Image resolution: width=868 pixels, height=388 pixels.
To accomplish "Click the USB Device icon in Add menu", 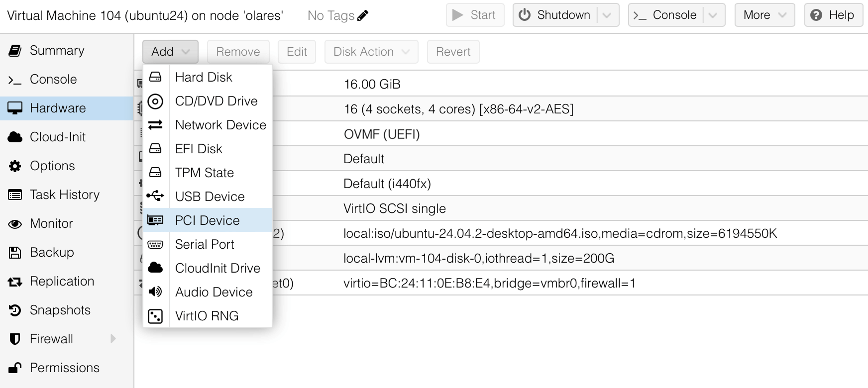I will [x=155, y=196].
